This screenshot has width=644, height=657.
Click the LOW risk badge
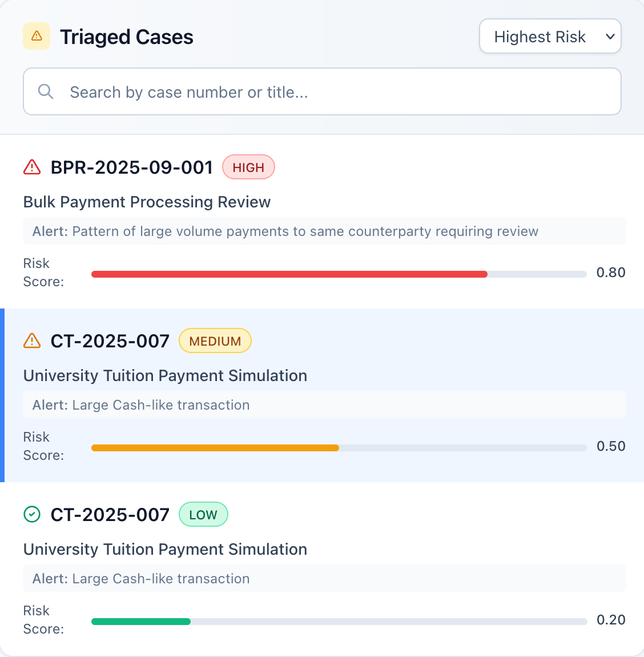click(203, 514)
